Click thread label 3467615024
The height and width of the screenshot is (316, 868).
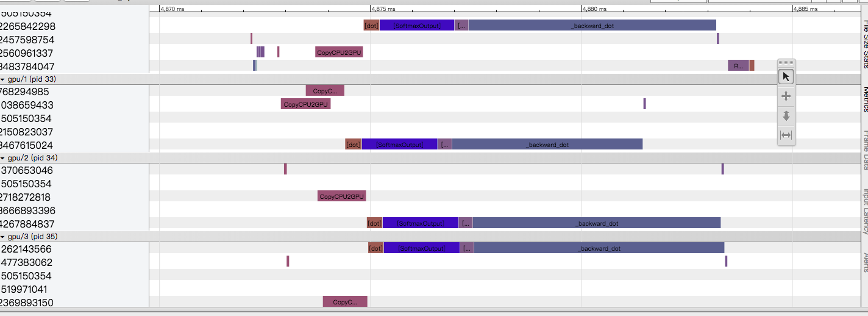[x=27, y=145]
